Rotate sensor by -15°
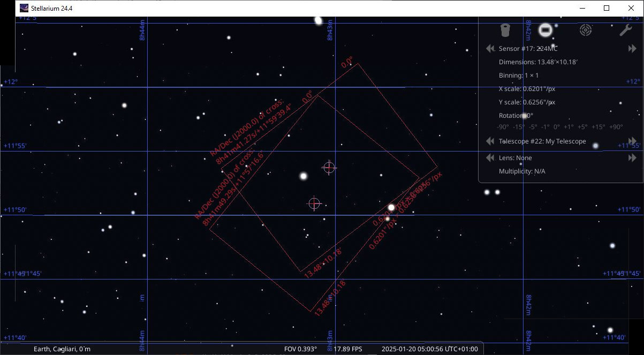This screenshot has height=355, width=644. 518,127
